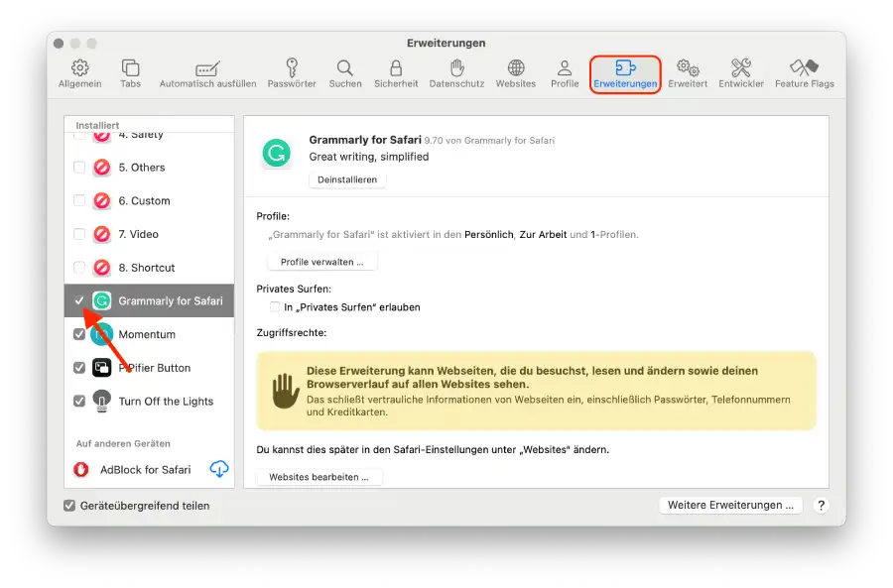Toggle Geräteübergreifend teilen checkbox
The image size is (893, 588).
click(69, 506)
